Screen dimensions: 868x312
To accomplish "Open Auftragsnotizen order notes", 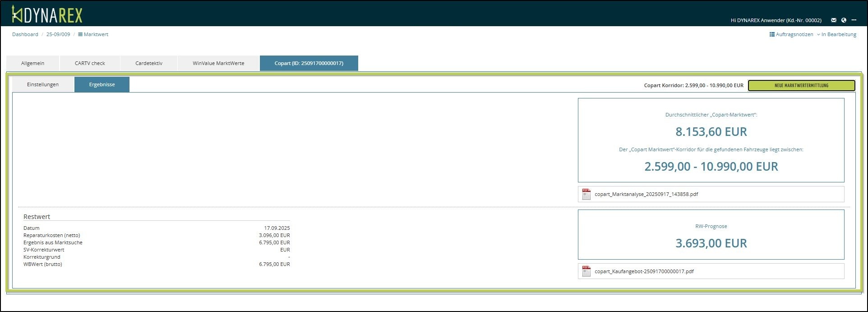I will point(791,34).
